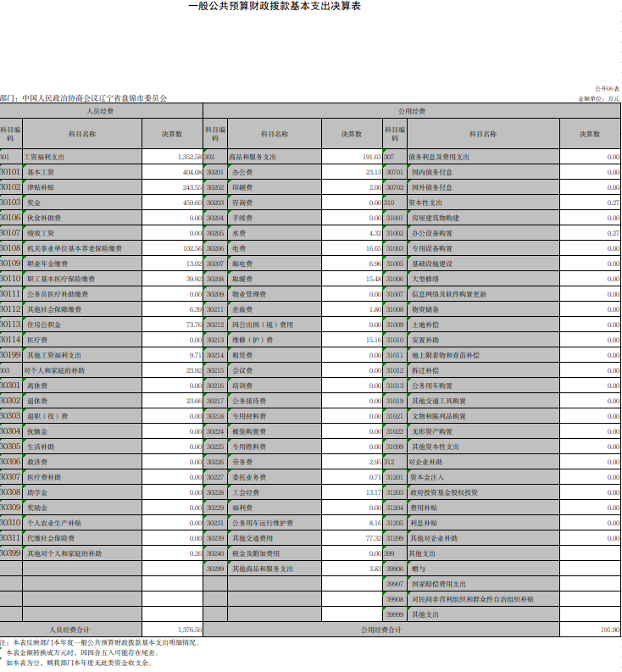
Task: Click the 取暖费 amount 15.48
Action: click(x=374, y=279)
